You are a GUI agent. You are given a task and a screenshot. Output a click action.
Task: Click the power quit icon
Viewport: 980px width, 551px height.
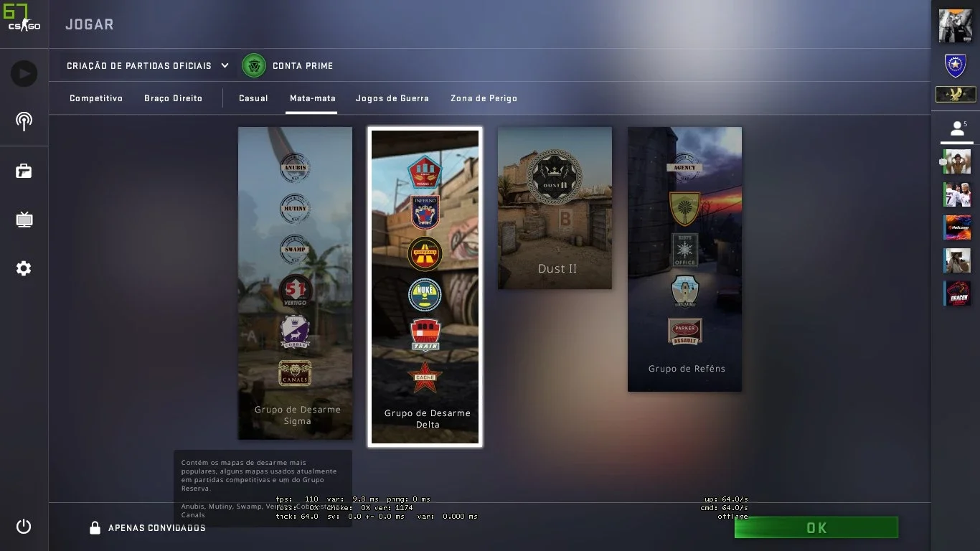pyautogui.click(x=24, y=527)
